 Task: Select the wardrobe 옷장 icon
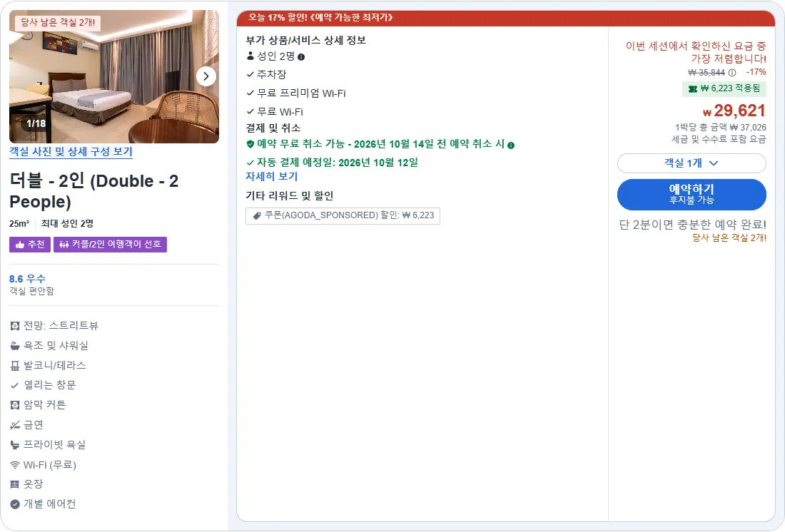coord(15,484)
